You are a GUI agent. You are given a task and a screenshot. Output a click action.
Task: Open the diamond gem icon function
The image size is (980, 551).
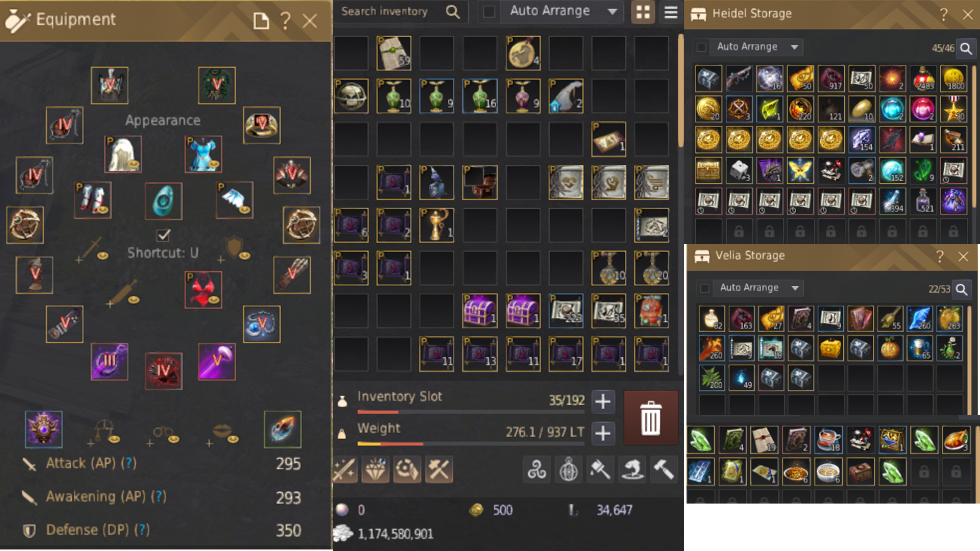(375, 469)
